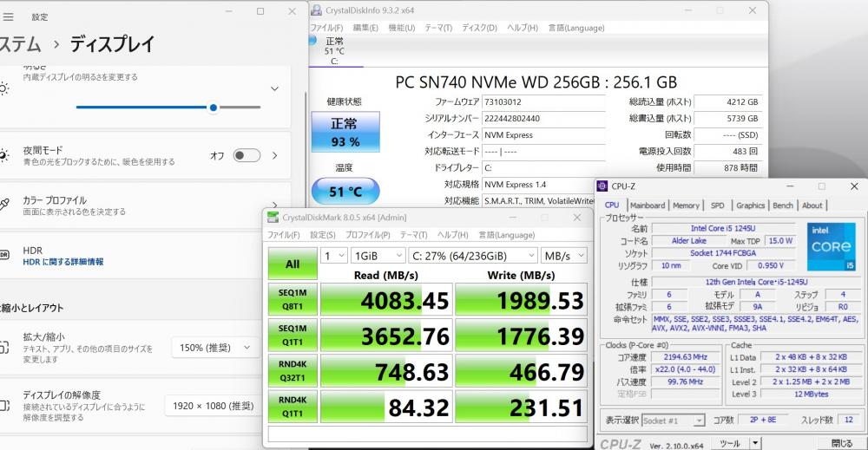The height and width of the screenshot is (450, 868).
Task: Click the CPU-Z ツール button
Action: click(x=730, y=443)
